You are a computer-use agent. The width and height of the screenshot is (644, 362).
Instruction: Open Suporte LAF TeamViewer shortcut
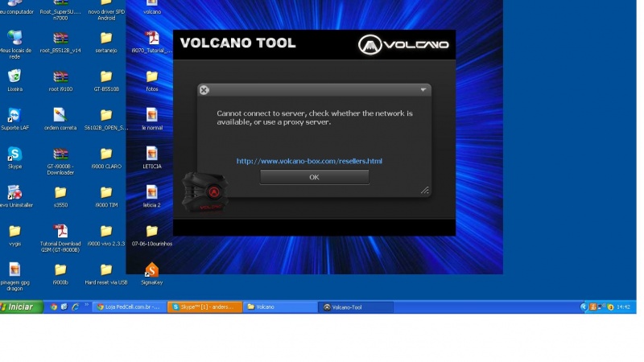(14, 119)
